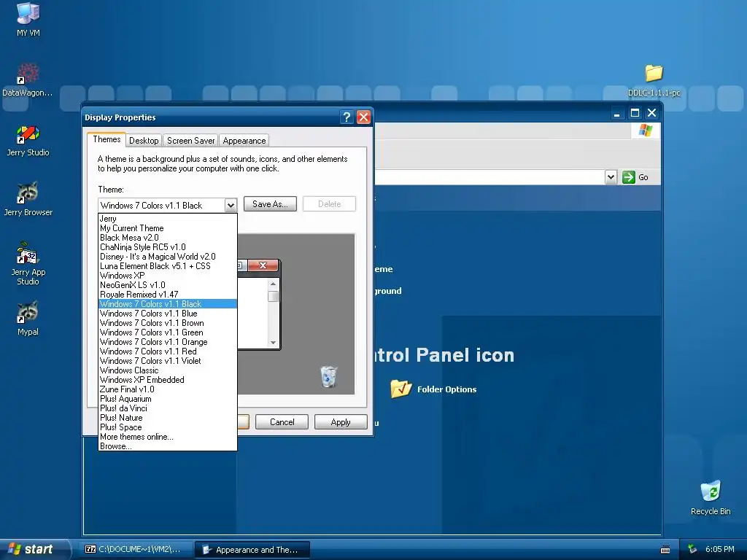The width and height of the screenshot is (747, 560).
Task: Click the Apply button
Action: (x=341, y=422)
